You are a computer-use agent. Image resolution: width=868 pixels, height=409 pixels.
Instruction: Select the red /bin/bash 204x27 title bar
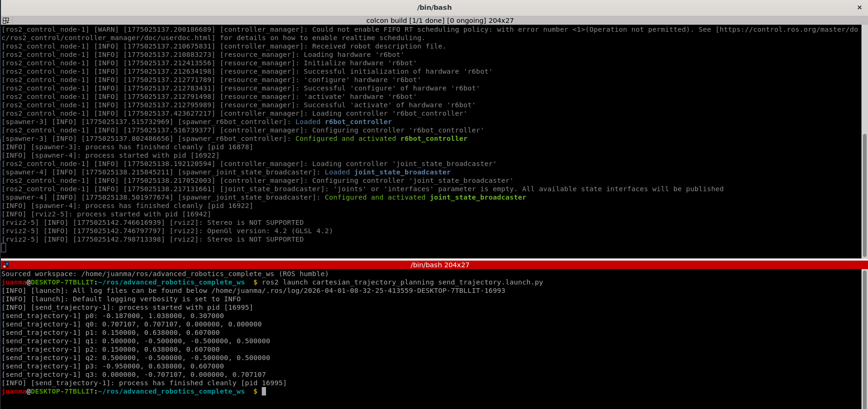click(x=439, y=265)
